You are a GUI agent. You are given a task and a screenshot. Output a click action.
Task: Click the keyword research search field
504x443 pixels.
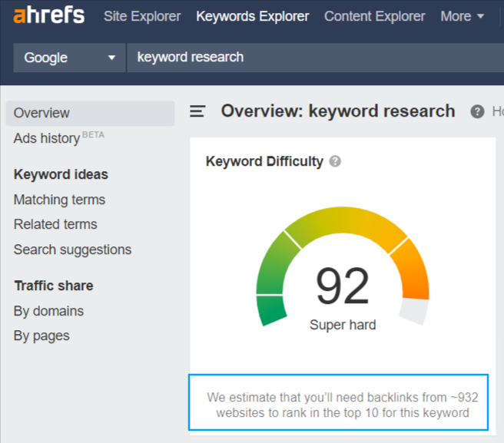pyautogui.click(x=315, y=58)
